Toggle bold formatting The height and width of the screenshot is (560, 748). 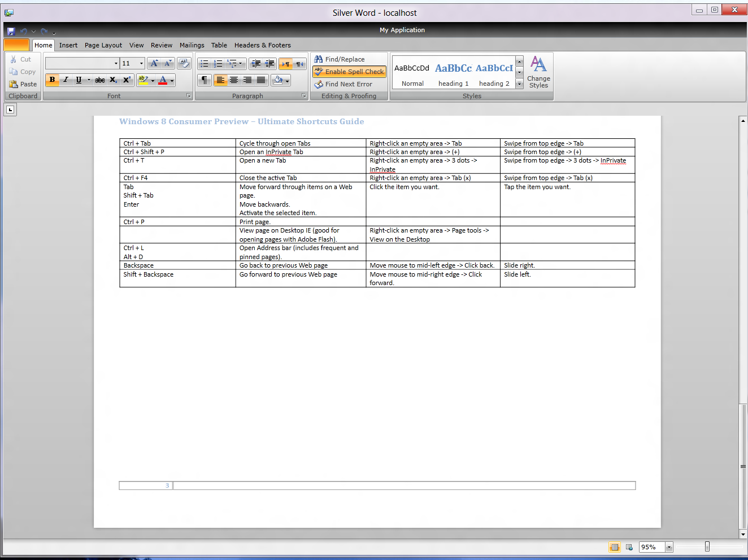pyautogui.click(x=53, y=80)
